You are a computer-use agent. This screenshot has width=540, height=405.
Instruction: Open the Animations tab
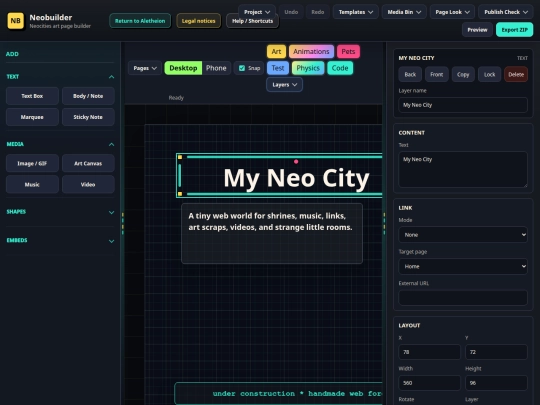point(311,52)
